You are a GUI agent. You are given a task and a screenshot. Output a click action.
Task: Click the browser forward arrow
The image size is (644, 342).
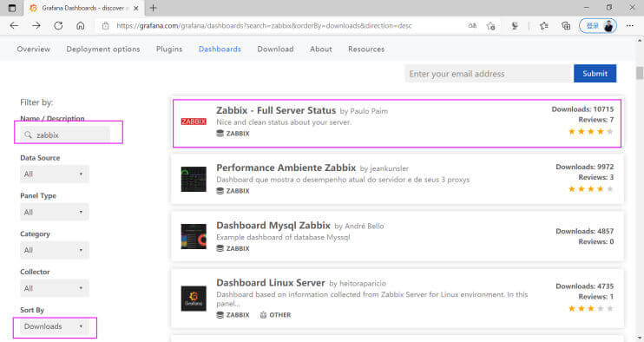36,25
